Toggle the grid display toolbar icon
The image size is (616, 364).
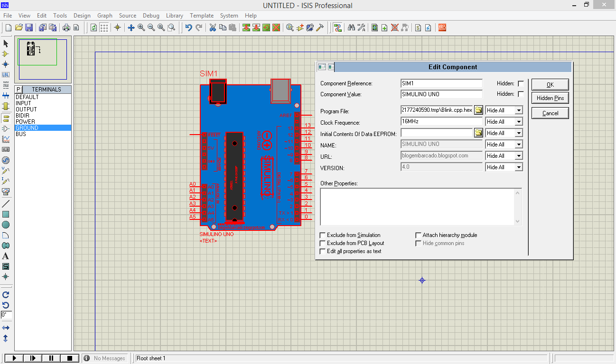point(104,27)
